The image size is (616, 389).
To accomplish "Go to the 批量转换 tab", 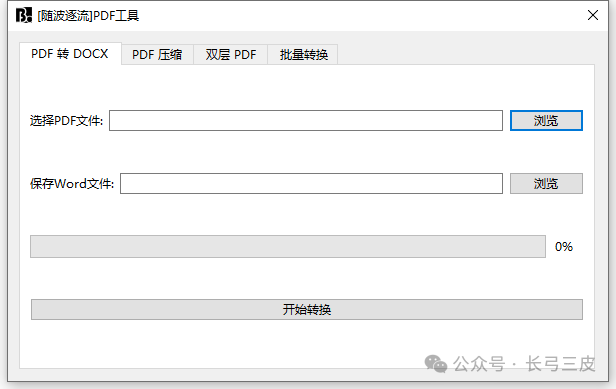I will pos(303,55).
